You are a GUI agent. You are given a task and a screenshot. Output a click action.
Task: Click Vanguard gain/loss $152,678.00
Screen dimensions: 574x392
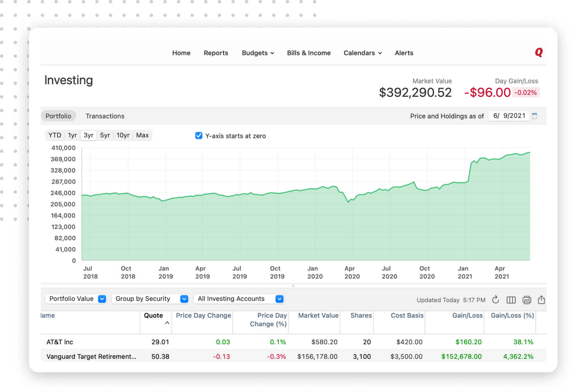coord(461,356)
